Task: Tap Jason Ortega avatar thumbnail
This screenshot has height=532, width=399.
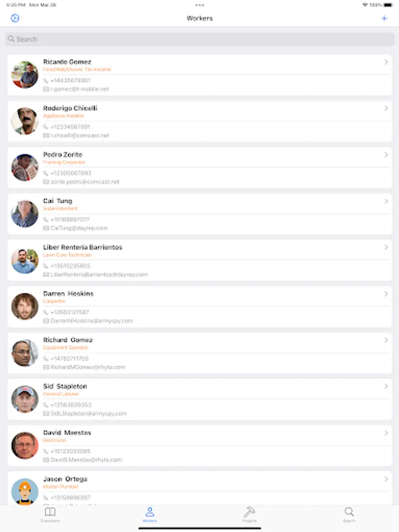Action: (25, 492)
